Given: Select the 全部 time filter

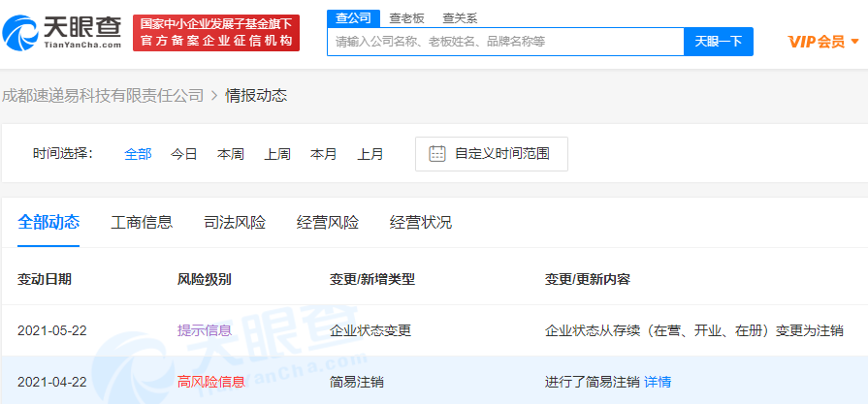Looking at the screenshot, I should (138, 153).
